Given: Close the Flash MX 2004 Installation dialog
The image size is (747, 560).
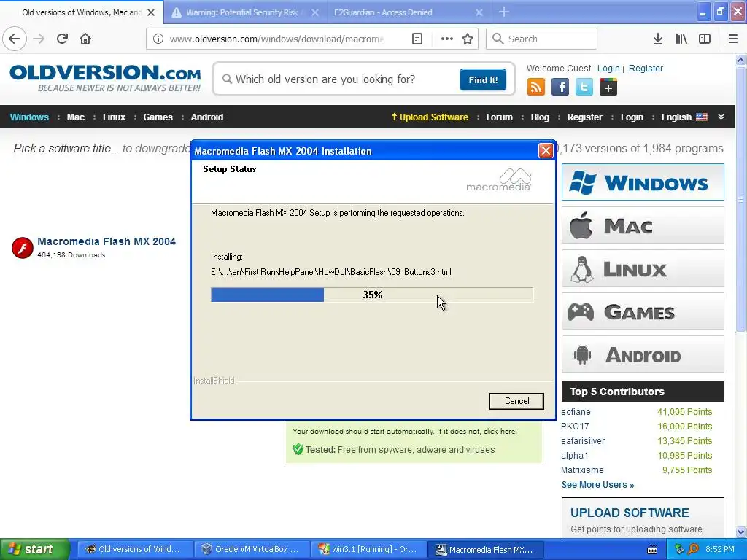Looking at the screenshot, I should [546, 150].
